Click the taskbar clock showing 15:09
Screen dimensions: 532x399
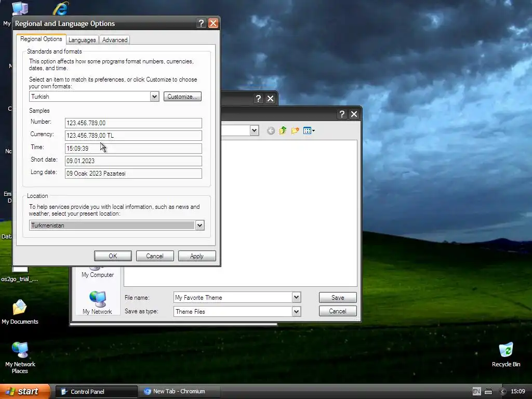coord(518,392)
